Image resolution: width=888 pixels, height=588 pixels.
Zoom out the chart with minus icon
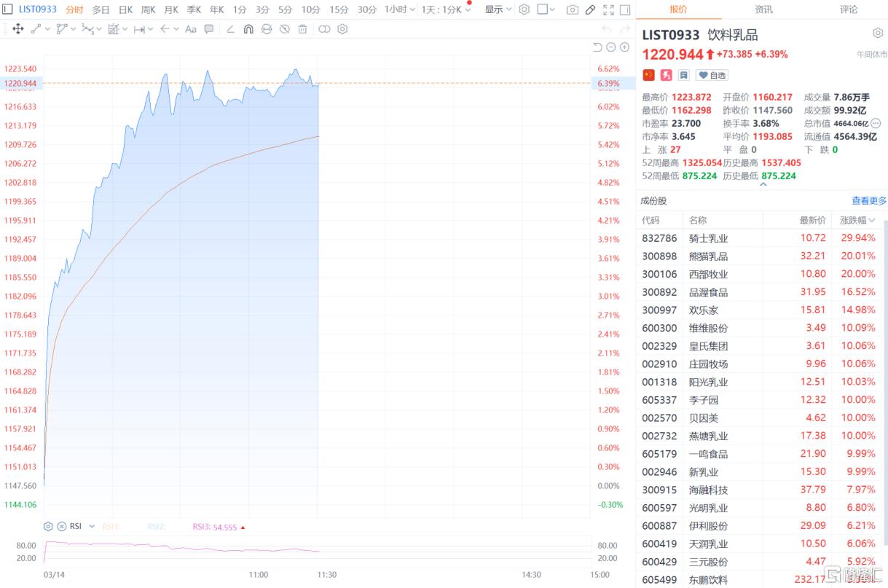611,47
